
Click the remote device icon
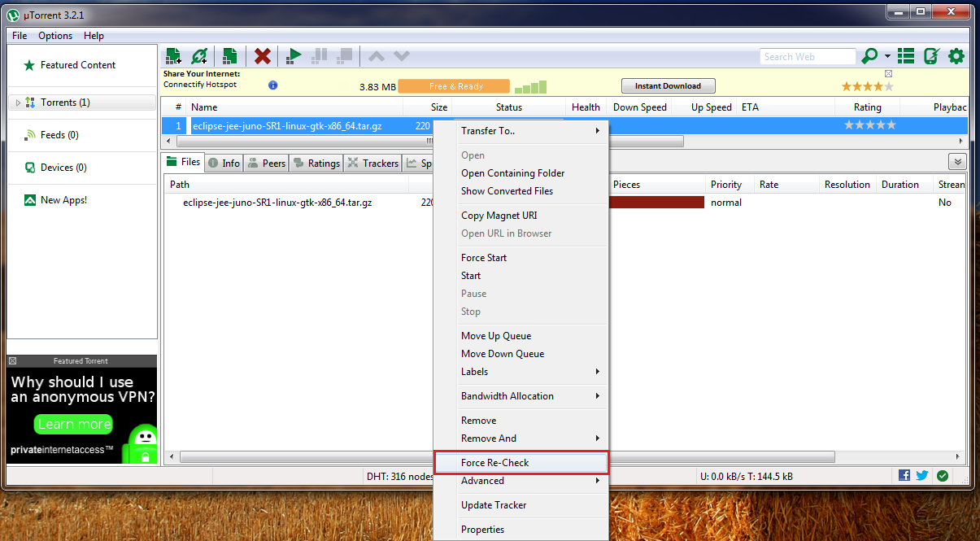pos(931,56)
